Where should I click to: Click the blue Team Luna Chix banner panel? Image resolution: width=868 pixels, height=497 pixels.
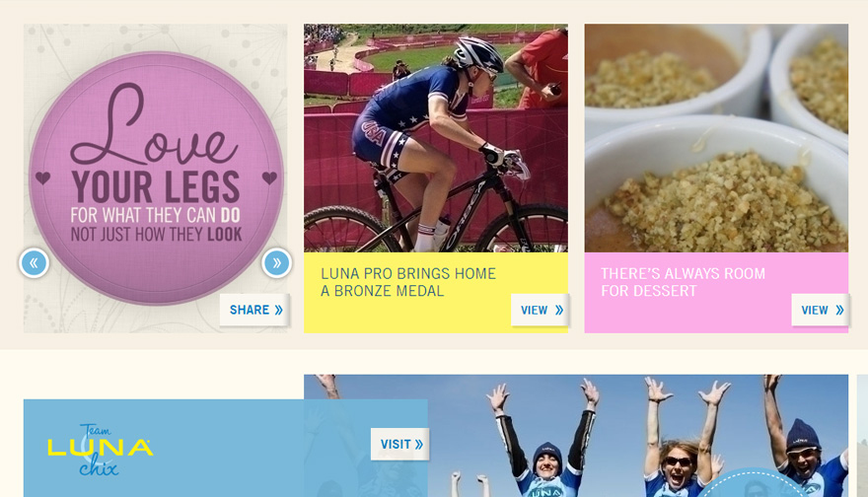click(225, 449)
